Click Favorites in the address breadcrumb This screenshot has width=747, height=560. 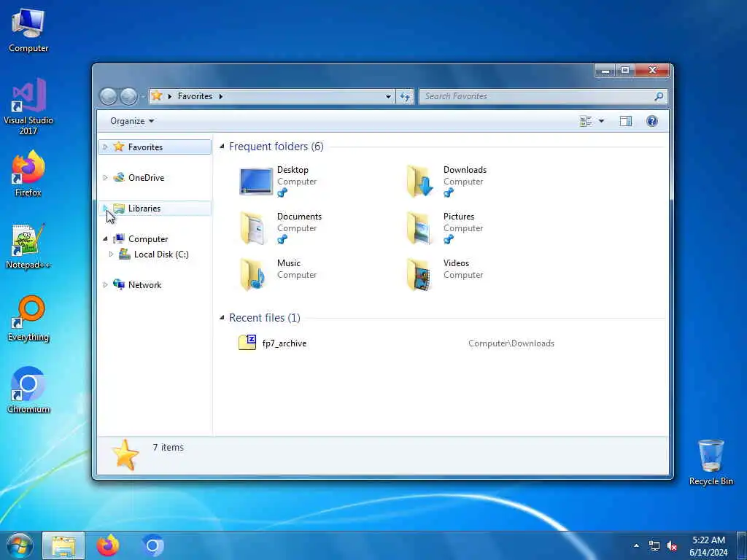[195, 96]
